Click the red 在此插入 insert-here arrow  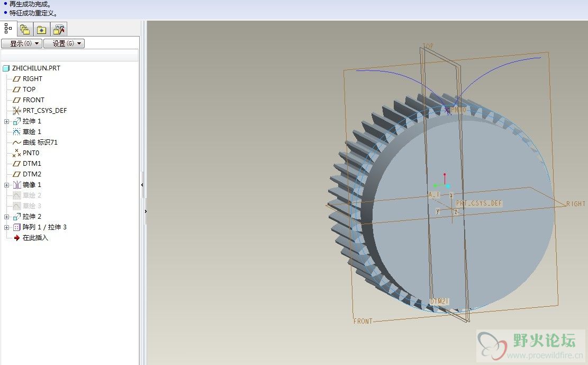16,238
